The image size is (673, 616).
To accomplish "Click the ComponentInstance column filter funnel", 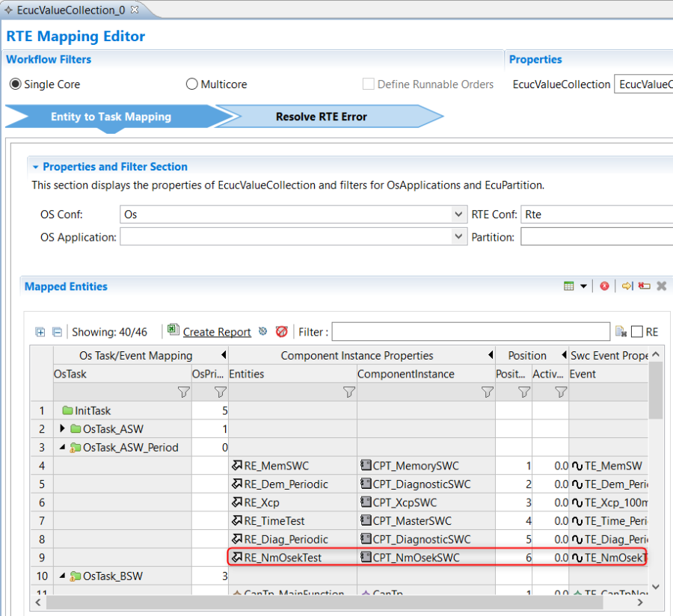I will (x=487, y=392).
